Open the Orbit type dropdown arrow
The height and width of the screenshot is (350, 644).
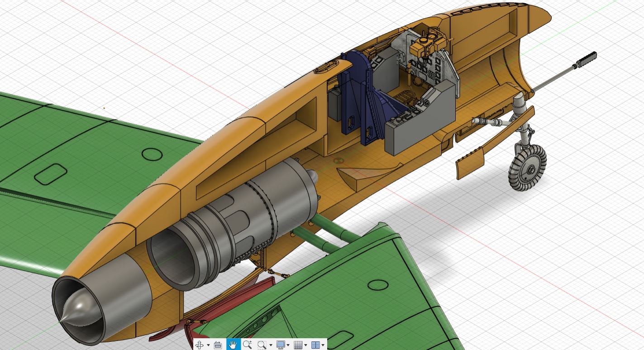click(x=208, y=345)
